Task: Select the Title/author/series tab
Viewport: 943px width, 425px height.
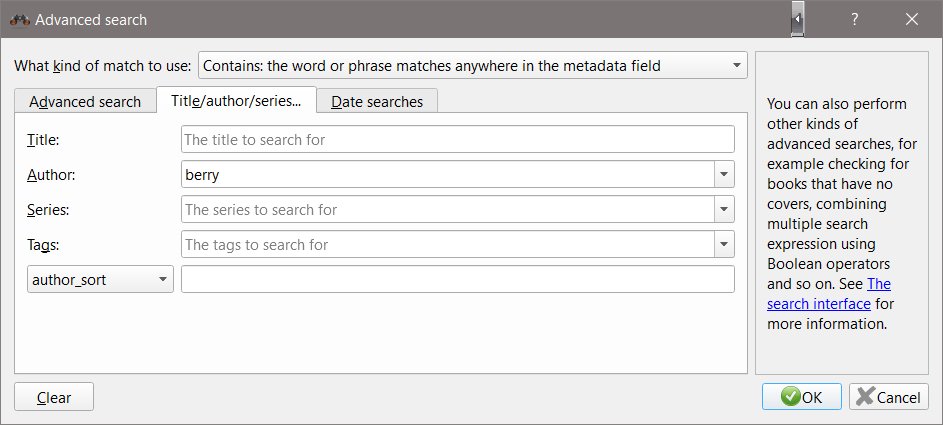Action: click(236, 101)
